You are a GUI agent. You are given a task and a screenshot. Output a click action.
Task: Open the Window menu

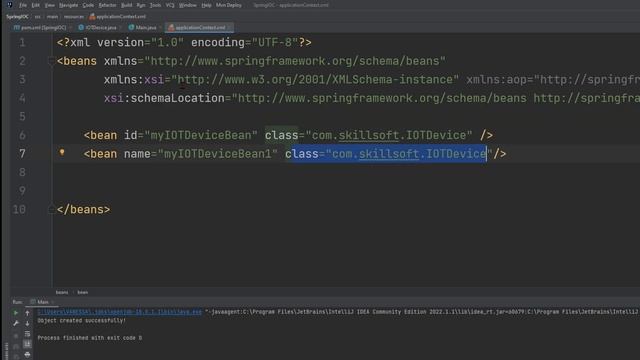pyautogui.click(x=188, y=5)
